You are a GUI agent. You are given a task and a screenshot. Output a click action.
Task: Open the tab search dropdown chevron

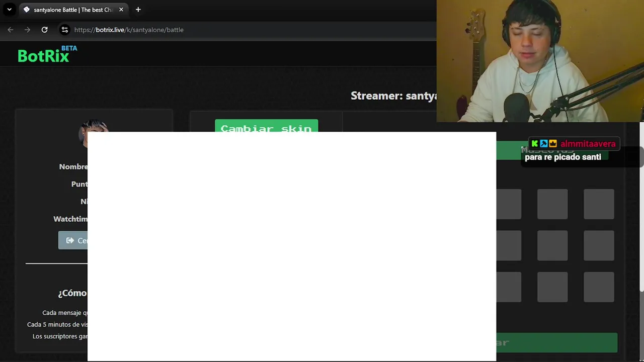(9, 10)
